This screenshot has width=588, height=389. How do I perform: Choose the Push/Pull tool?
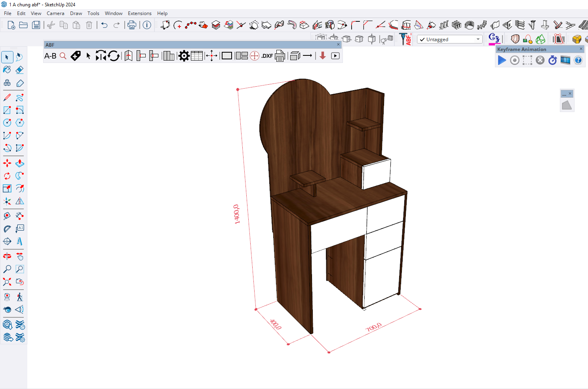pos(19,163)
